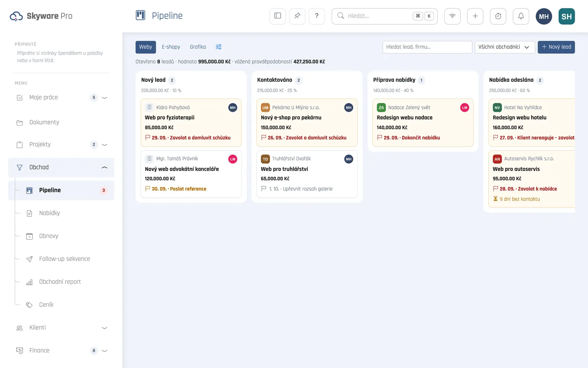The image size is (588, 368).
Task: Open Nový web advokátní kanceláře lead
Action: (191, 174)
